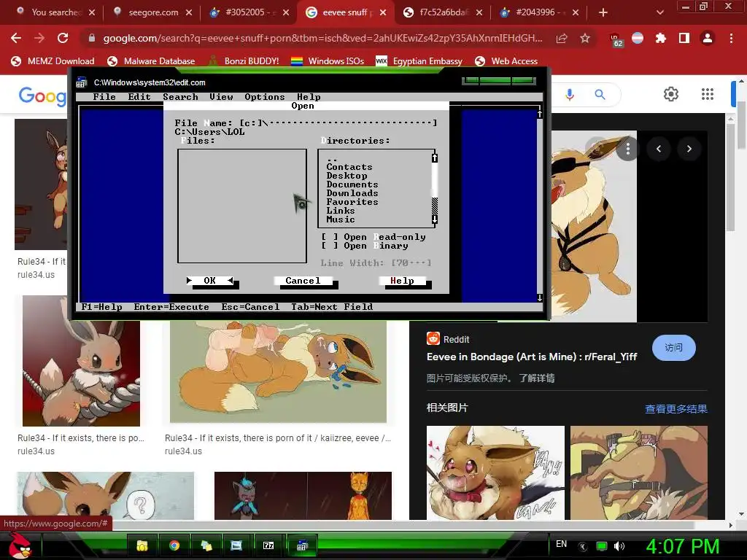Open the MEMZ Download bookmark
This screenshot has width=747, height=560.
[53, 61]
